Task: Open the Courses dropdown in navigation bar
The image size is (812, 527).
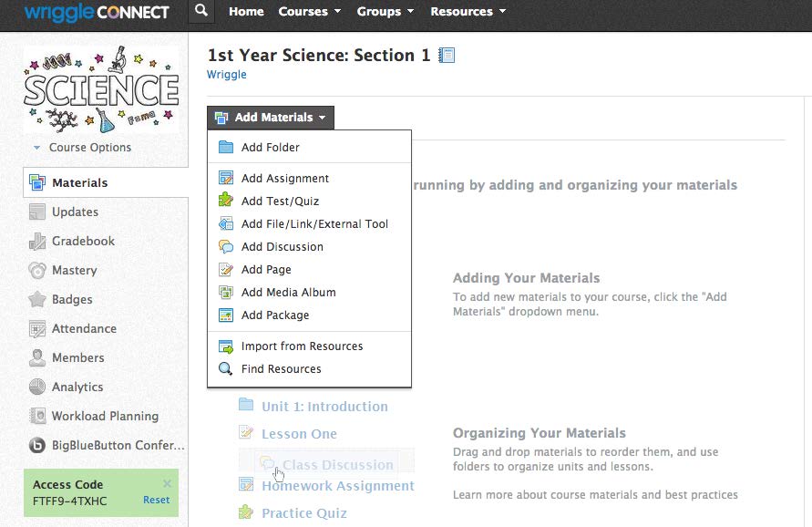Action: click(x=310, y=12)
